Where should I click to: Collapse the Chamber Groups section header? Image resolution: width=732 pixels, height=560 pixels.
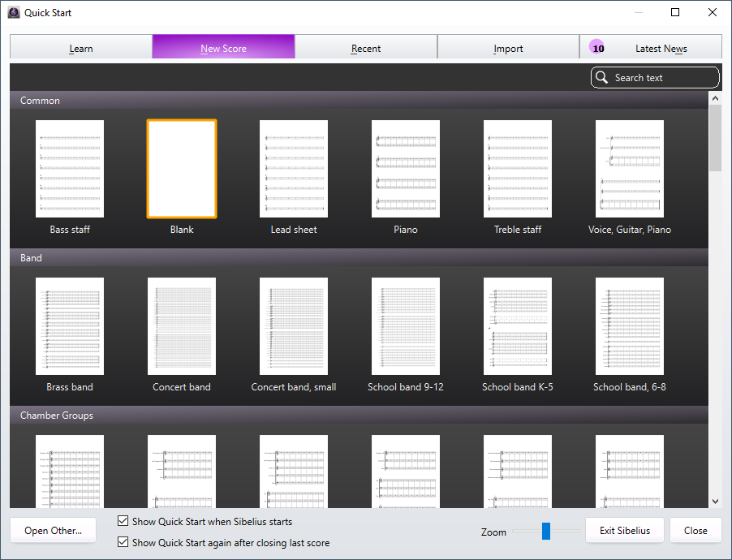pos(359,416)
